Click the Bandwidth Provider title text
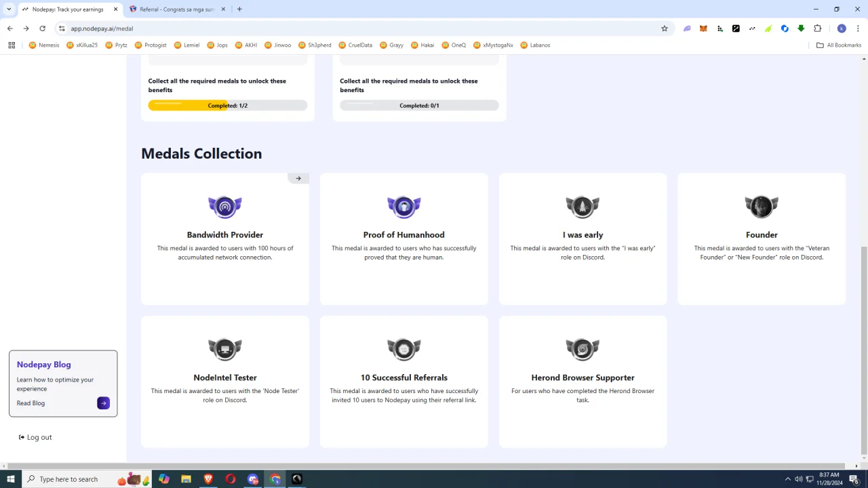868x488 pixels. pyautogui.click(x=225, y=235)
